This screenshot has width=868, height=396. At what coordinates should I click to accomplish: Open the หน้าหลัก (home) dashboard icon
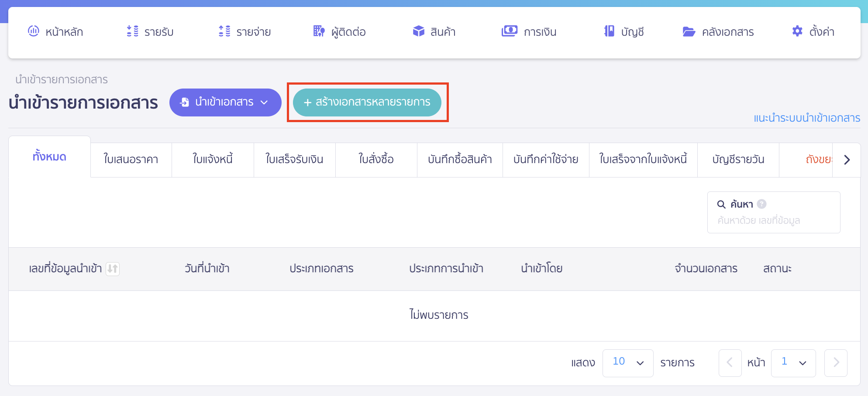click(34, 31)
